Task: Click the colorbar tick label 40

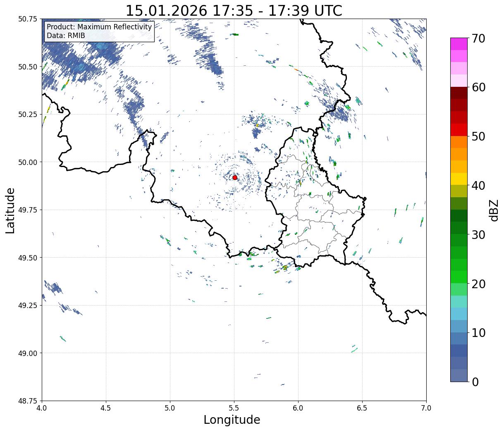Action: pos(478,186)
